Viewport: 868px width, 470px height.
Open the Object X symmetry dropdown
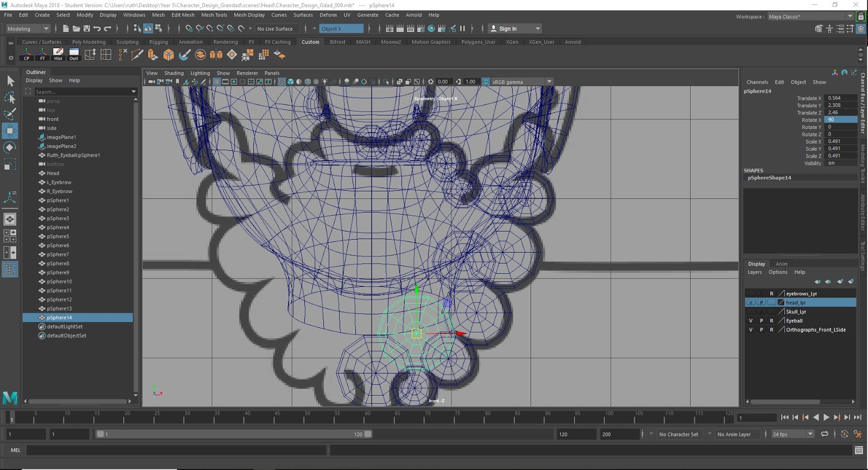341,29
